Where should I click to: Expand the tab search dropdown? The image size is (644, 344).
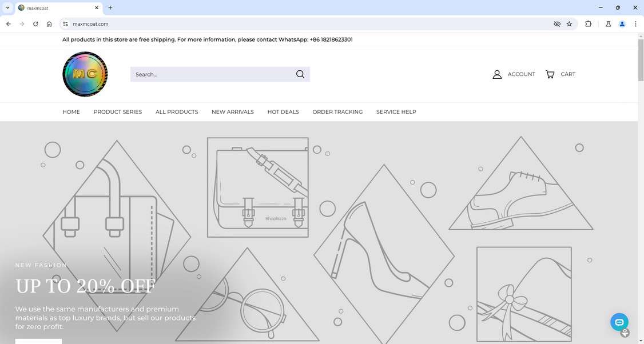pos(7,7)
